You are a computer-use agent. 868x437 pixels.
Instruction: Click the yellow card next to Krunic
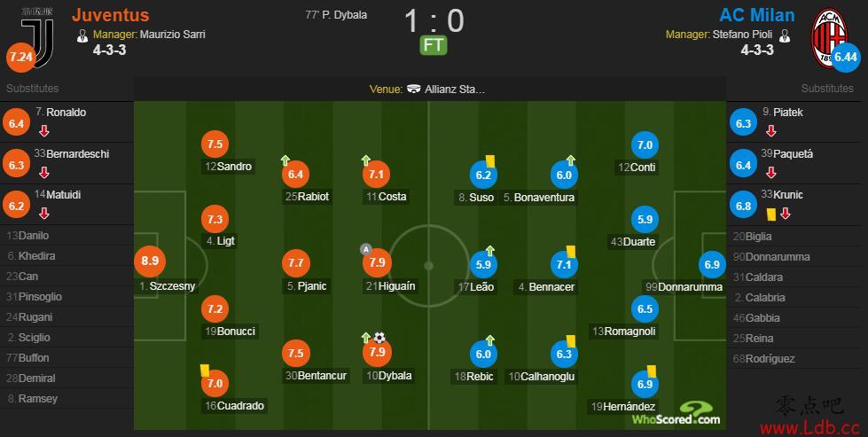770,214
